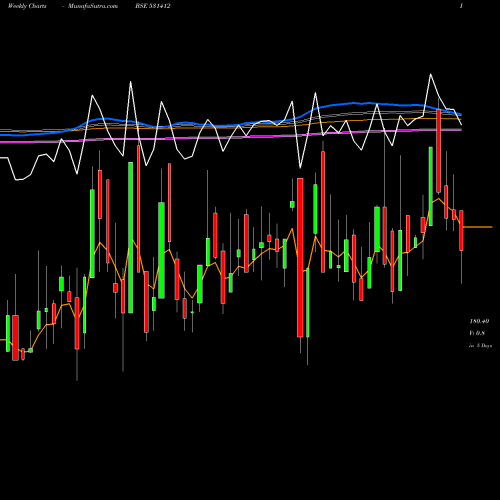500x500 pixels.
Task: Click the 'Weekly Charts' title text
Action: point(27,6)
